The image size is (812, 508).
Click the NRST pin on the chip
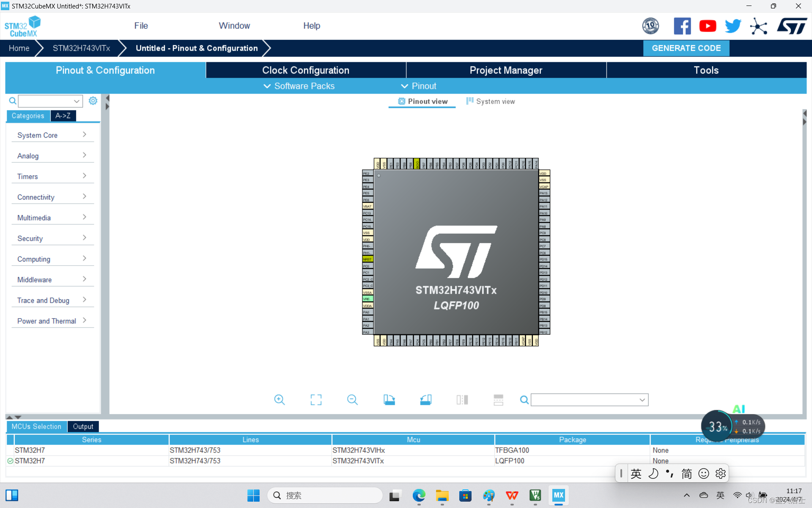(x=367, y=259)
